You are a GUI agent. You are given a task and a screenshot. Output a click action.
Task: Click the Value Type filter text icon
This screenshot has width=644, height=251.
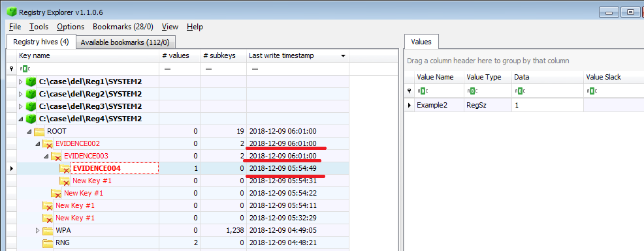click(x=472, y=91)
